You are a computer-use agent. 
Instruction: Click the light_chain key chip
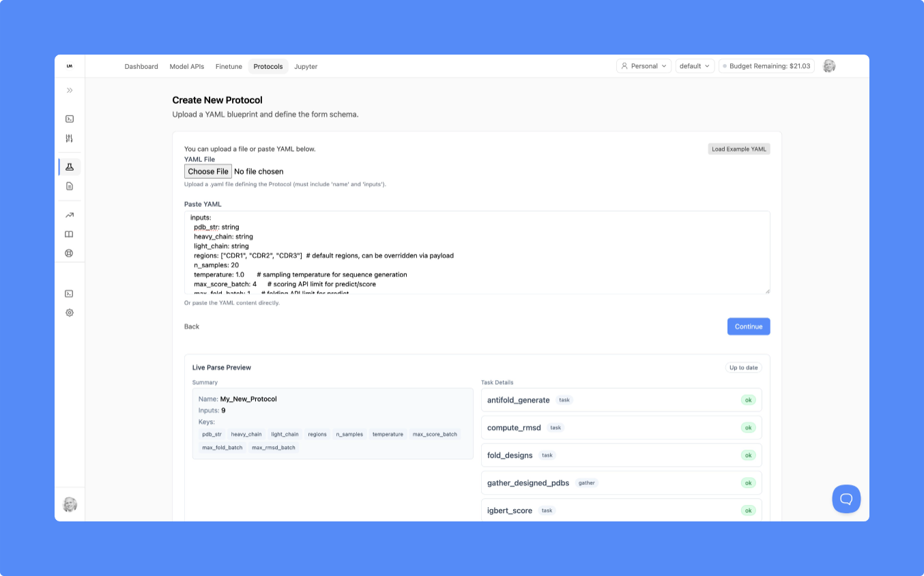[x=285, y=434]
